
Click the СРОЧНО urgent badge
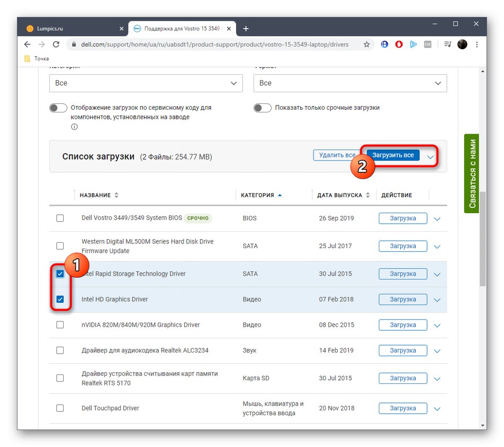(198, 218)
